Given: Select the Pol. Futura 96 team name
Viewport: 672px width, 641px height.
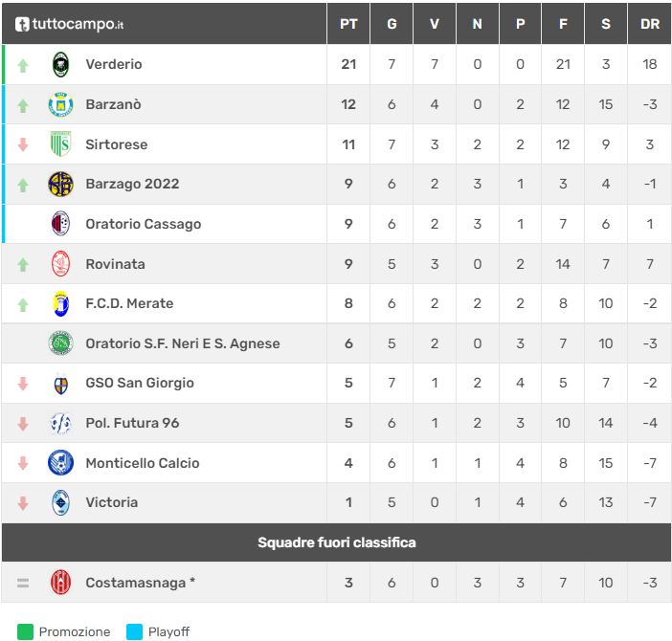Looking at the screenshot, I should pyautogui.click(x=132, y=423).
